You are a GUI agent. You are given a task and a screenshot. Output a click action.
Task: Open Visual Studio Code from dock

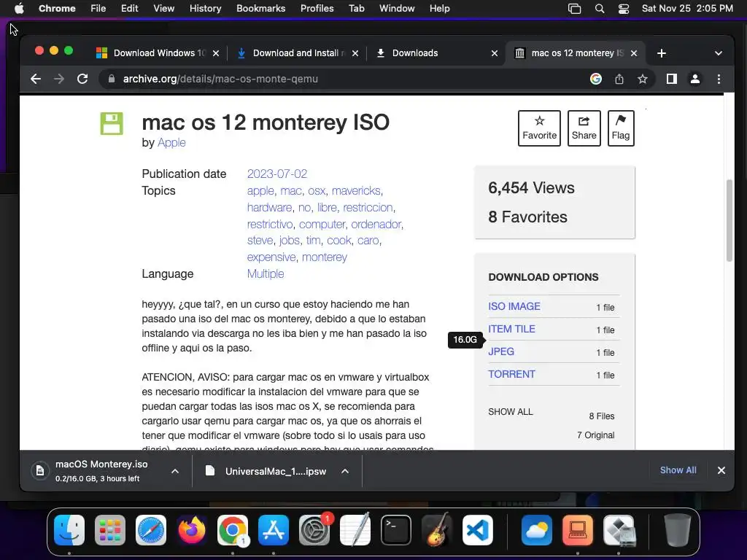[477, 530]
